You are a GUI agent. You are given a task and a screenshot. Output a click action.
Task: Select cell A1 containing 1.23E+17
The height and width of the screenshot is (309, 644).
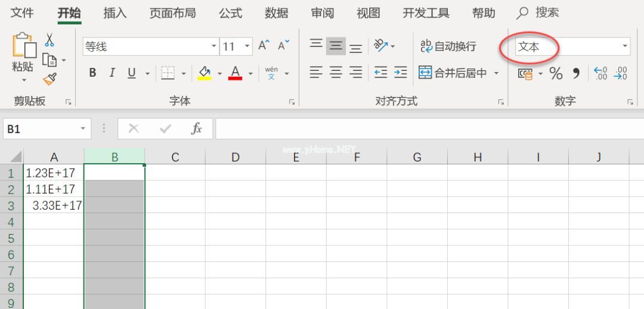pyautogui.click(x=54, y=173)
